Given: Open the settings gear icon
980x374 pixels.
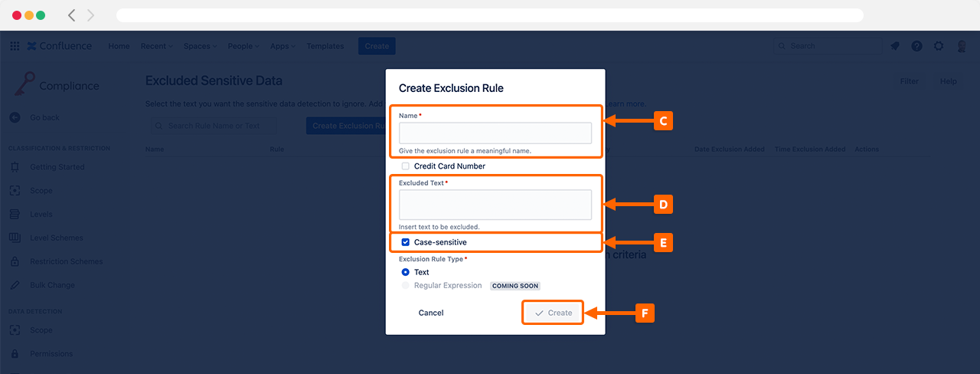Looking at the screenshot, I should (x=939, y=46).
